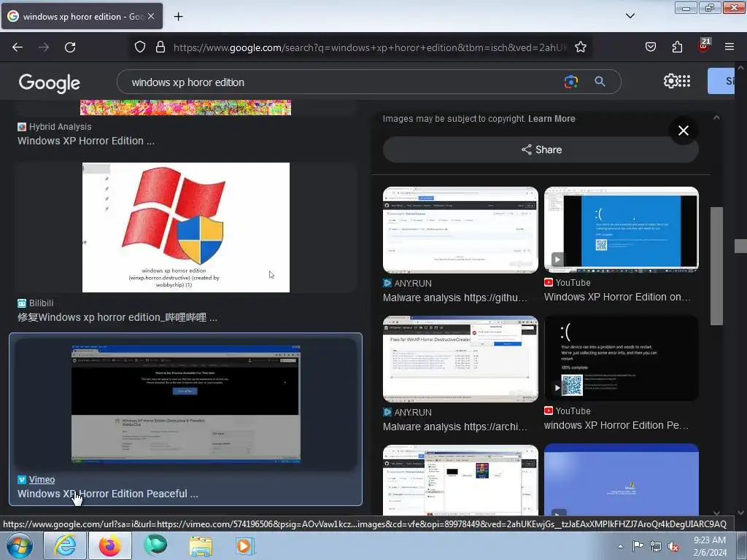Show hidden system tray icons
Screen dimensions: 747x560
click(620, 546)
